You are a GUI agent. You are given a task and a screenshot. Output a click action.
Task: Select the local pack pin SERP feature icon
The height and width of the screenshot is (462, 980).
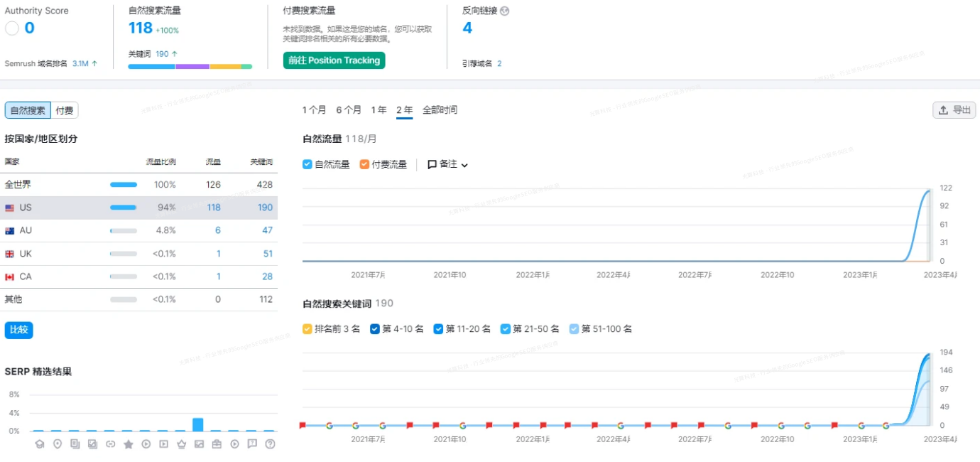(x=57, y=443)
